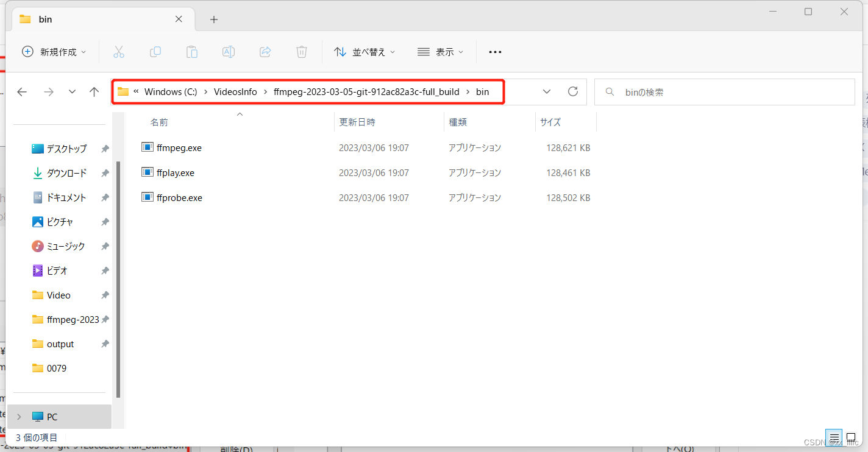Click the Delete trash icon
868x452 pixels.
[302, 52]
